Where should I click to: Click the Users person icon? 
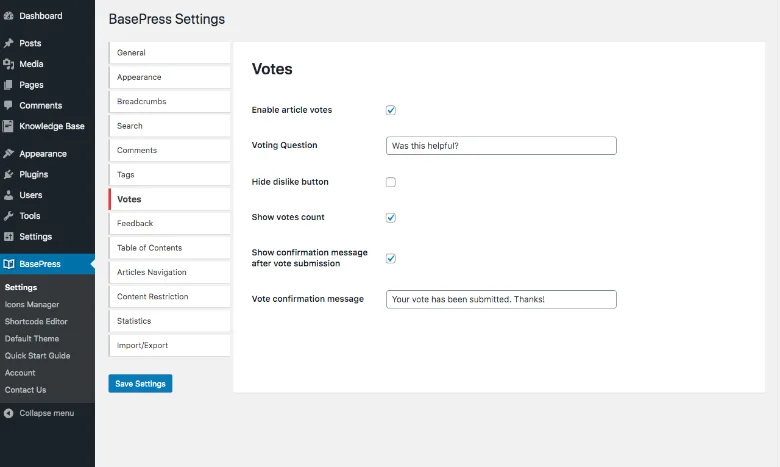click(8, 195)
